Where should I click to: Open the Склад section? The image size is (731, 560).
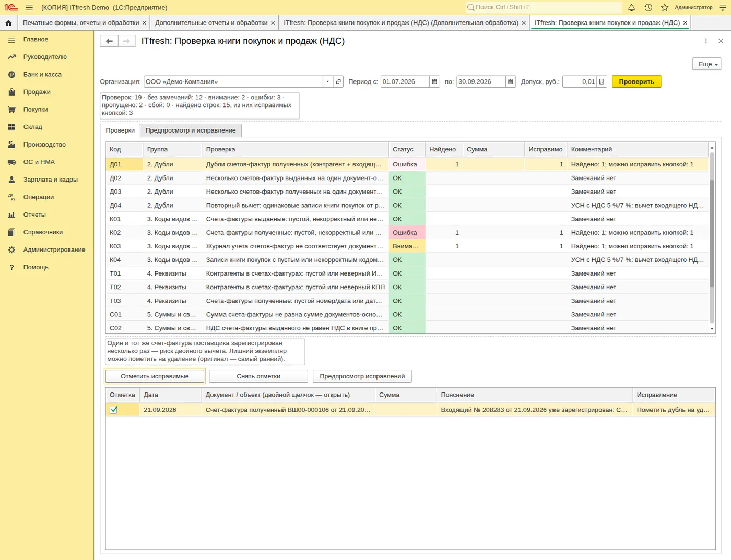[x=33, y=127]
